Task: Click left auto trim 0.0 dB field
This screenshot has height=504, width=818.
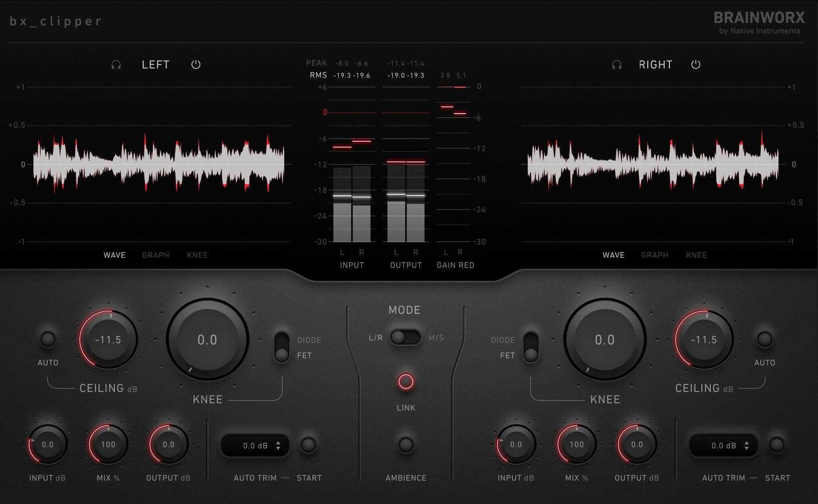Action: [255, 446]
